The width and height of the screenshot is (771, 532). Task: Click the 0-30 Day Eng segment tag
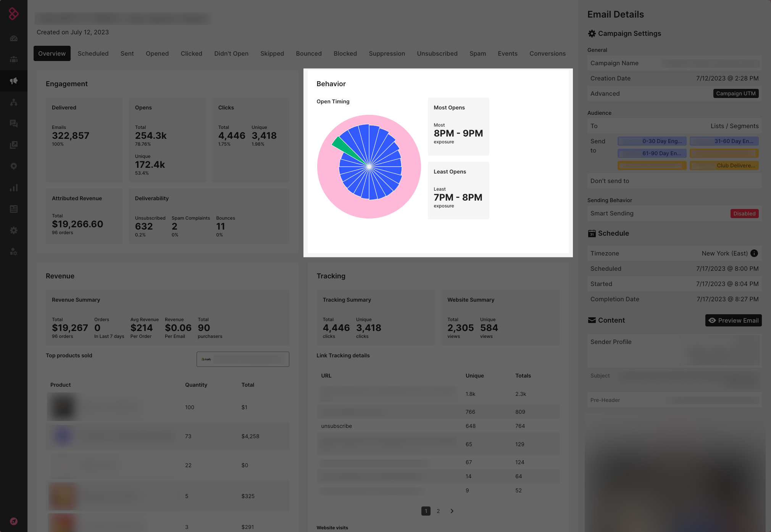pyautogui.click(x=652, y=141)
